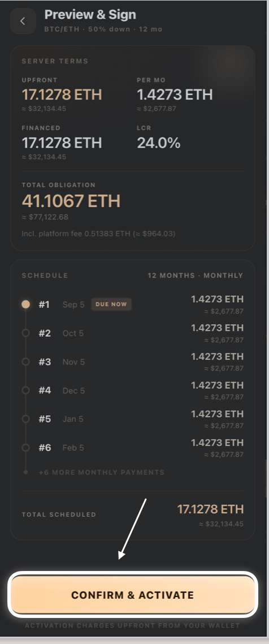The width and height of the screenshot is (269, 644).
Task: Click the platform fee note text
Action: (x=98, y=234)
